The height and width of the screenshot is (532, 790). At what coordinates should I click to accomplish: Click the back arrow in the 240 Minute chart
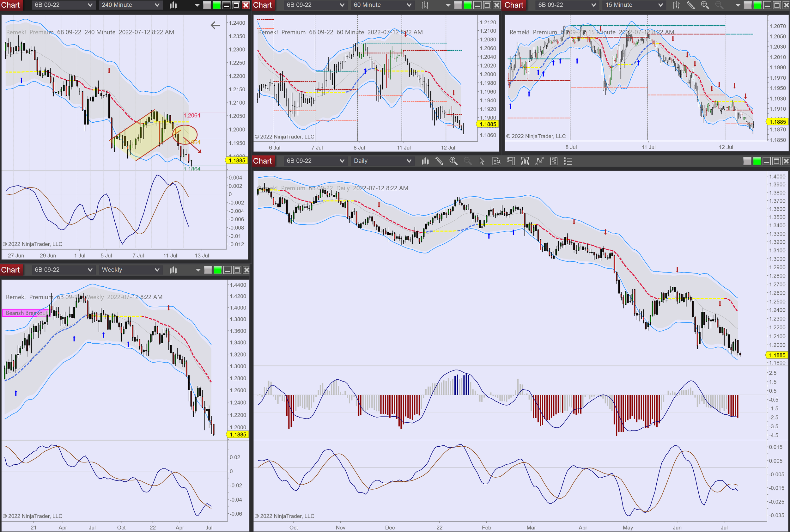point(215,25)
